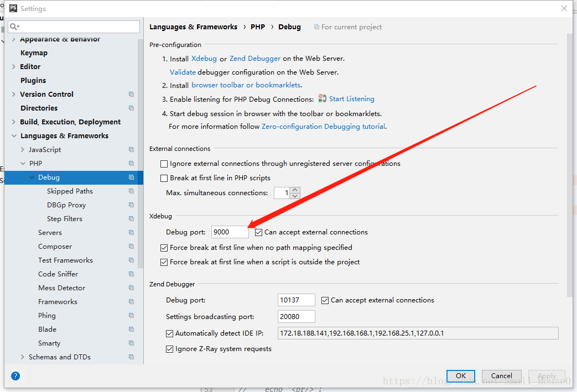Viewport: 577px width, 392px height.
Task: Click project-level icon beside Step Filters
Action: (x=131, y=219)
